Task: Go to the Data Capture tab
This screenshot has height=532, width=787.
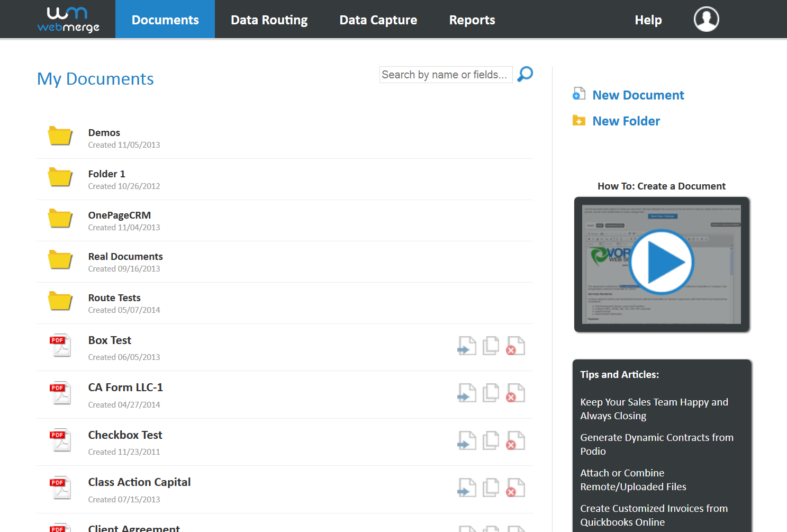Action: (x=378, y=20)
